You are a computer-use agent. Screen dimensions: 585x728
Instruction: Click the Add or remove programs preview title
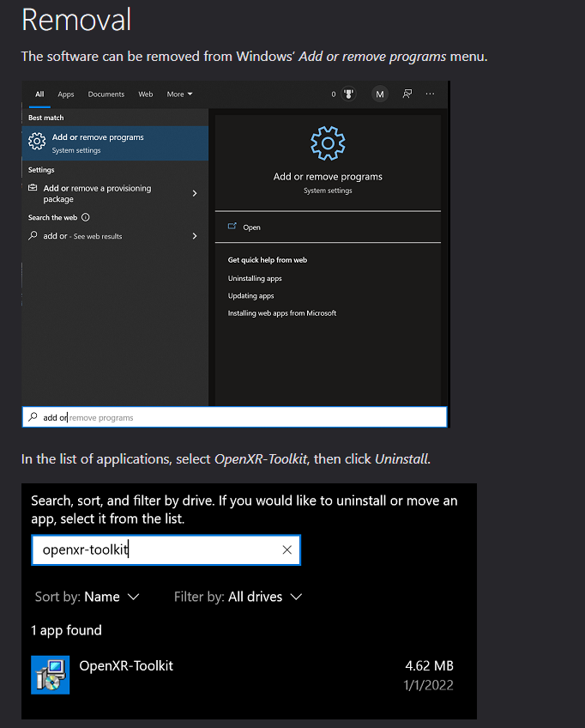(x=328, y=177)
